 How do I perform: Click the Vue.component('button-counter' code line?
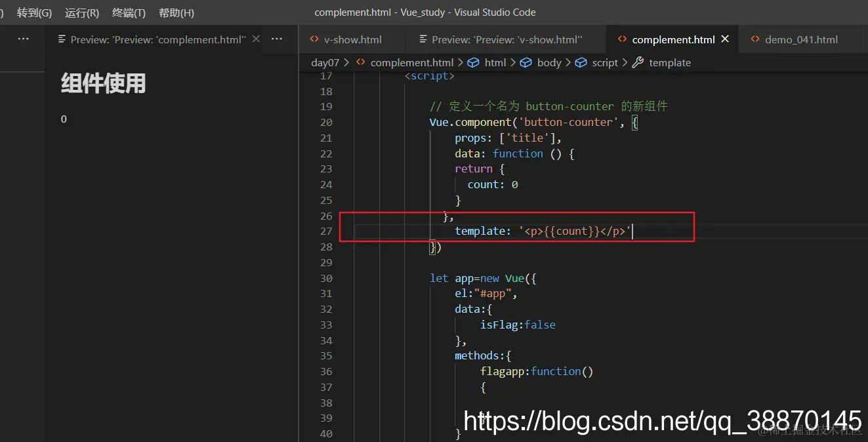pyautogui.click(x=534, y=122)
